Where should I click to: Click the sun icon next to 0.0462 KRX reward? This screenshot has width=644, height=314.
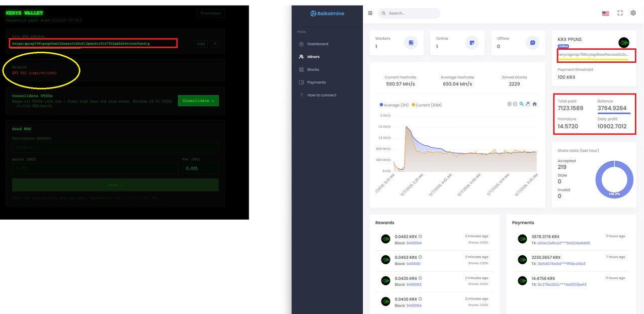tap(420, 236)
